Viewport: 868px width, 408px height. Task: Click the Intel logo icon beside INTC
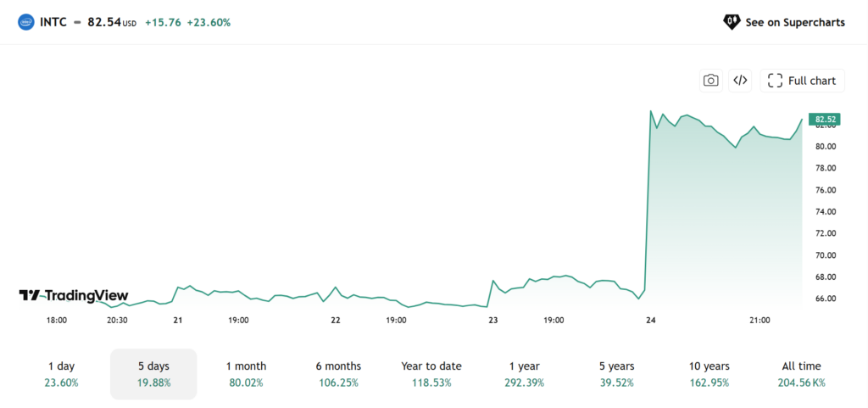click(26, 23)
